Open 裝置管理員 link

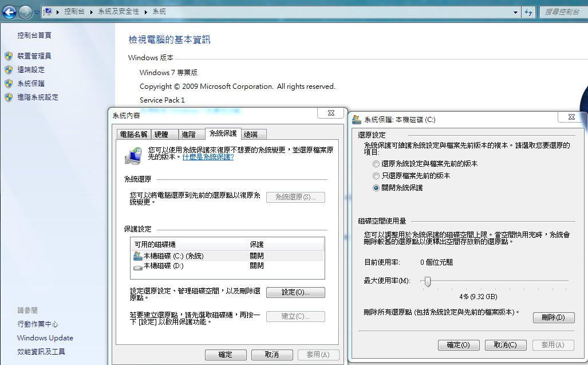pyautogui.click(x=34, y=56)
